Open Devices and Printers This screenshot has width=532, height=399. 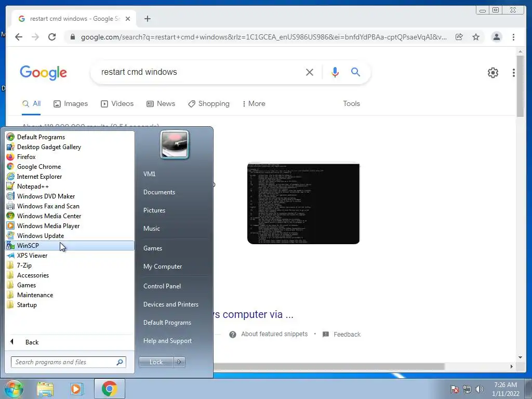tap(170, 304)
